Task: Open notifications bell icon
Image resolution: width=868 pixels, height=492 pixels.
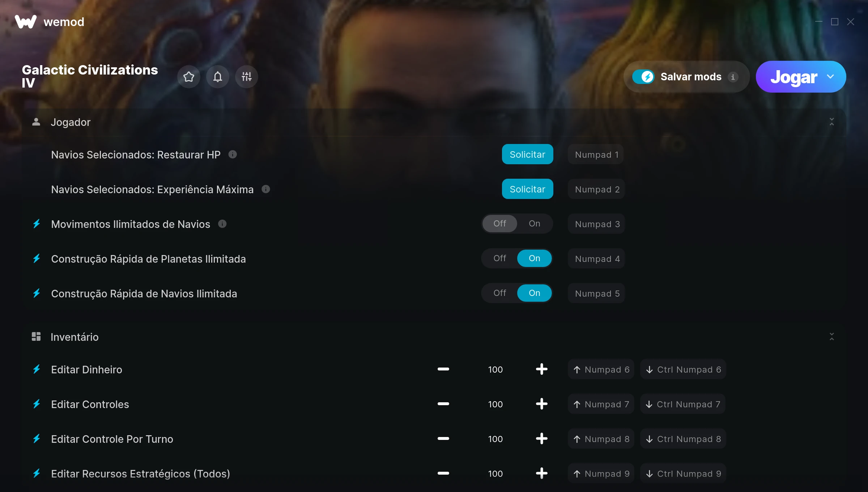Action: click(218, 77)
